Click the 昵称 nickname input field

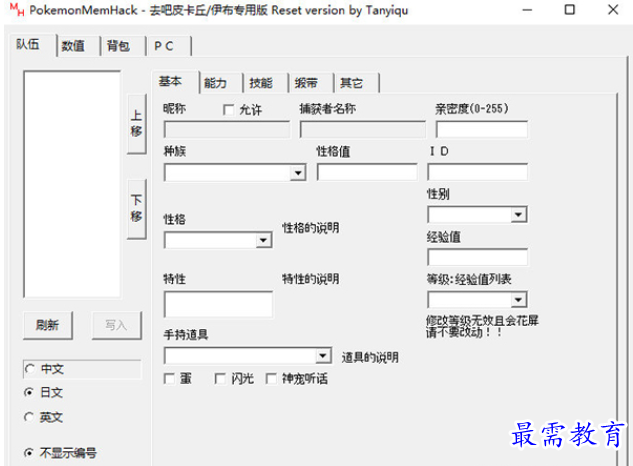(227, 130)
